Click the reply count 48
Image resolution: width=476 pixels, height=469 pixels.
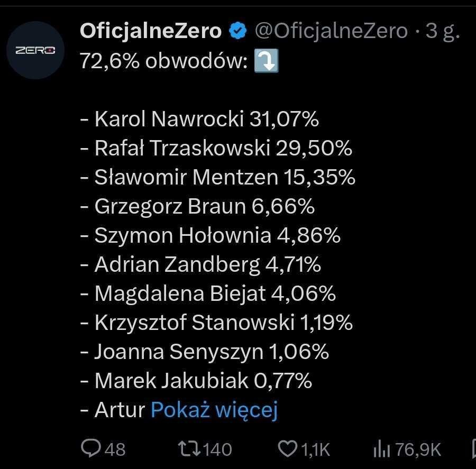tap(115, 449)
